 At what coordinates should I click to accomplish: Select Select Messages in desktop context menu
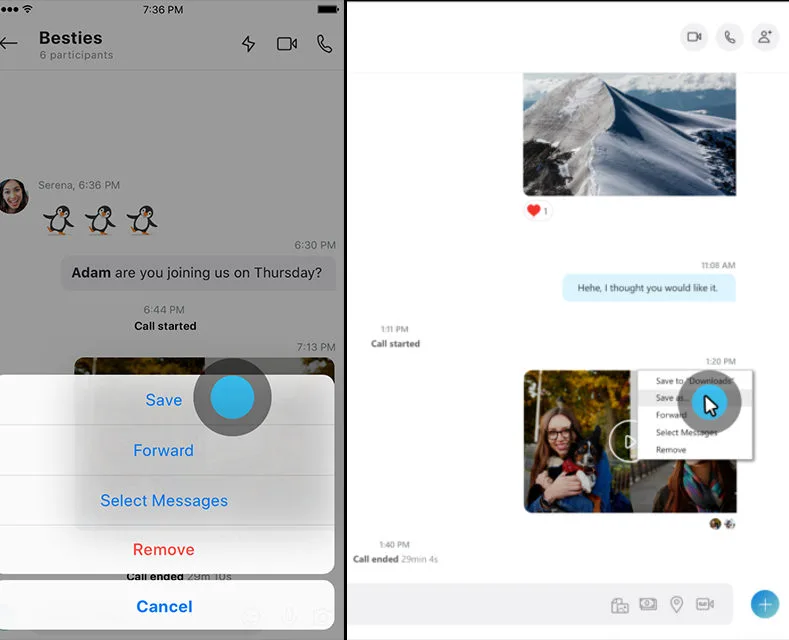[695, 433]
